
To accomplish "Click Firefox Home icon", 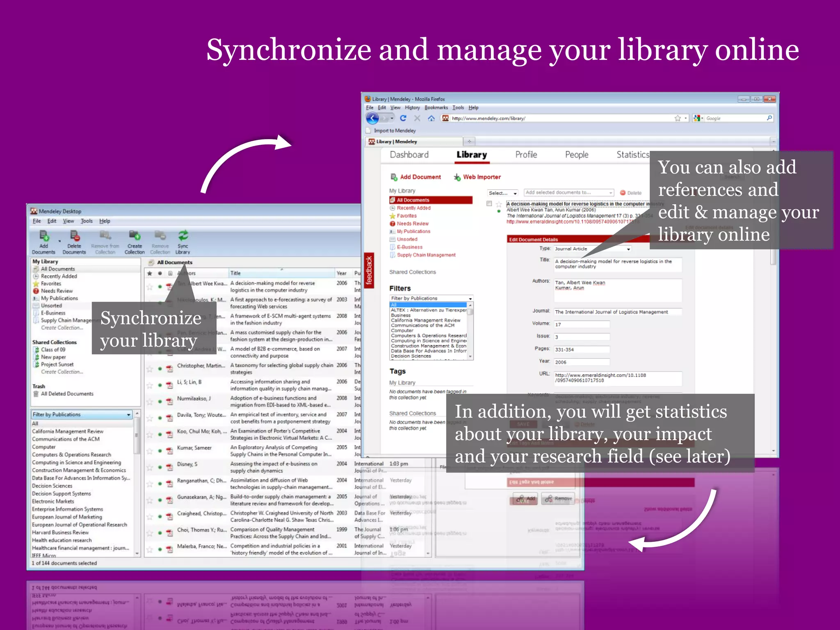I will [x=431, y=118].
